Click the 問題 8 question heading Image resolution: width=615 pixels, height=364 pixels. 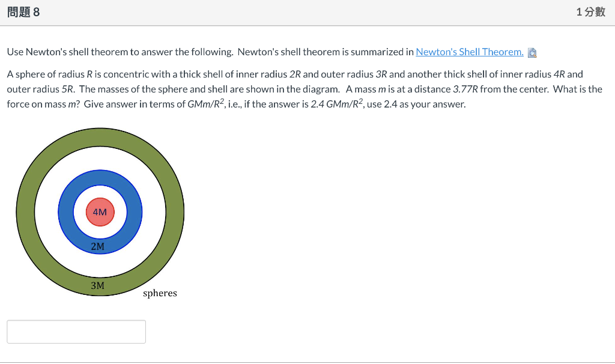click(23, 11)
